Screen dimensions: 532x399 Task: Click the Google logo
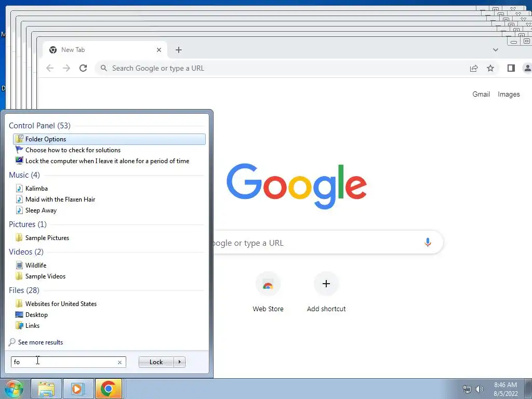click(297, 186)
